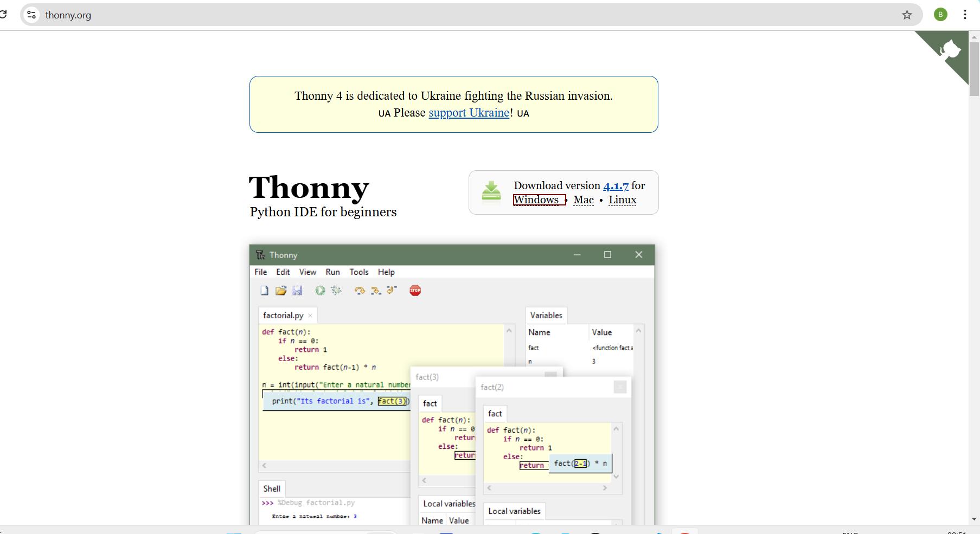The width and height of the screenshot is (980, 534).
Task: Click the fact(2) window title
Action: (492, 387)
